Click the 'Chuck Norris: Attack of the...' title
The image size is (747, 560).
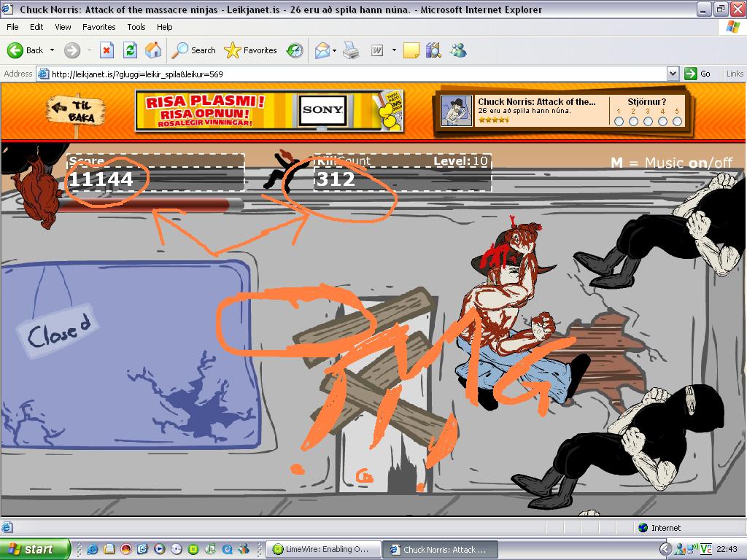(x=536, y=101)
